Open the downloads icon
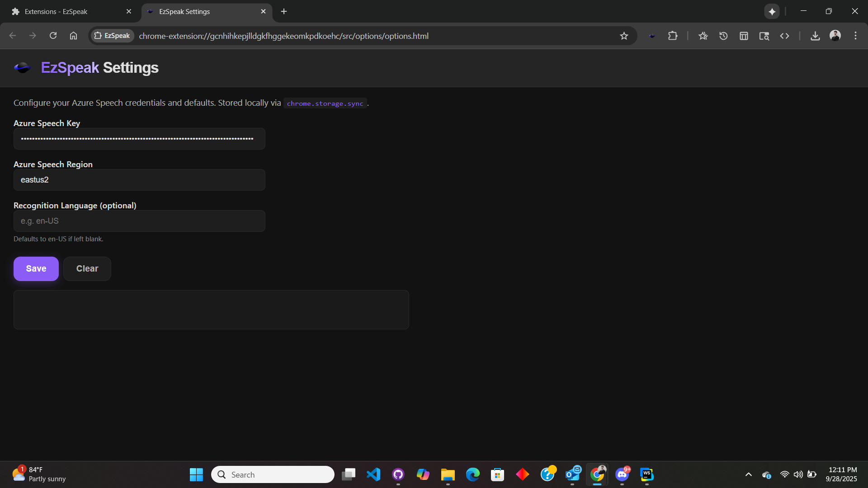 (815, 36)
